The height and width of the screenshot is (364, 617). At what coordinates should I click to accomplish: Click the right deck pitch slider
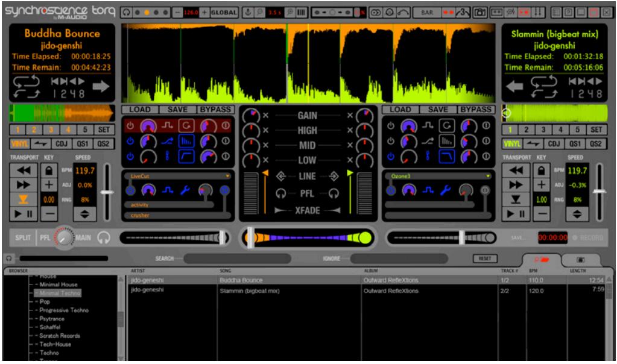[600, 192]
